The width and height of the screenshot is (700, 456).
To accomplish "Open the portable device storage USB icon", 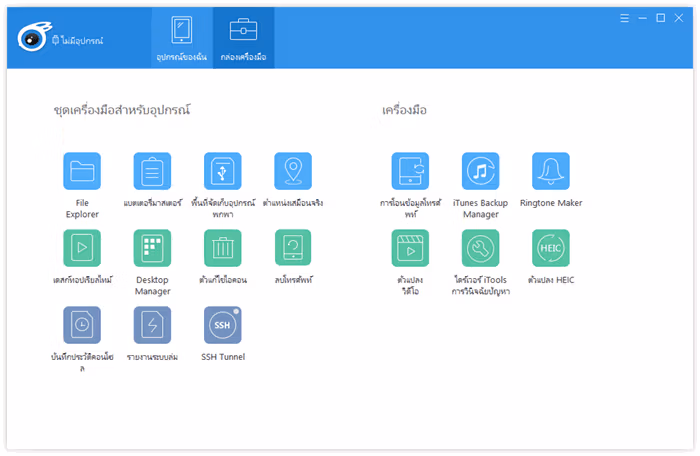I will tap(223, 171).
